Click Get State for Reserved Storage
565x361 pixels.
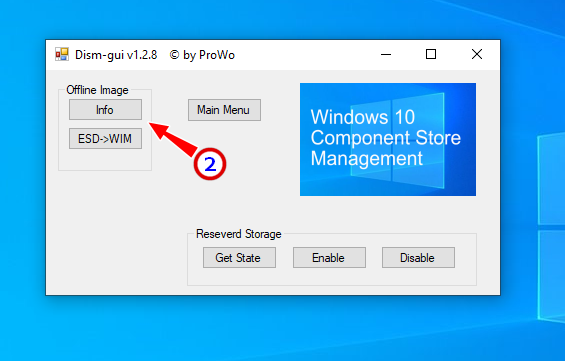click(x=239, y=258)
